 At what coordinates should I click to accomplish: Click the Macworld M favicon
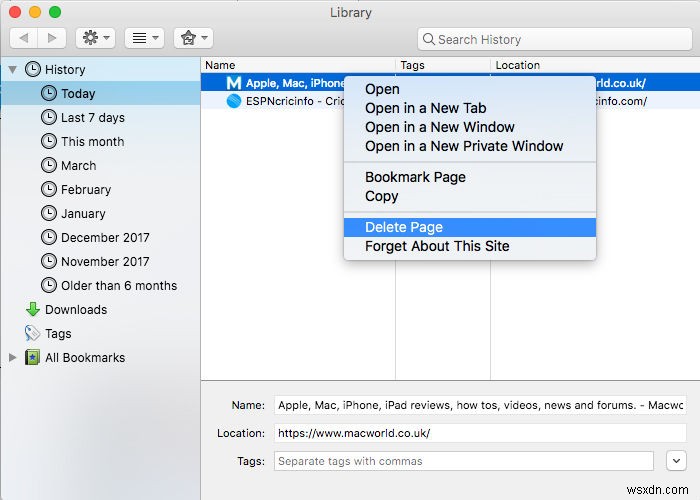click(234, 83)
